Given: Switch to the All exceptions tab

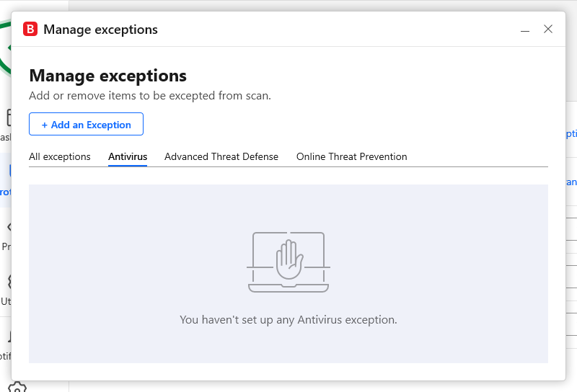Looking at the screenshot, I should pyautogui.click(x=60, y=156).
